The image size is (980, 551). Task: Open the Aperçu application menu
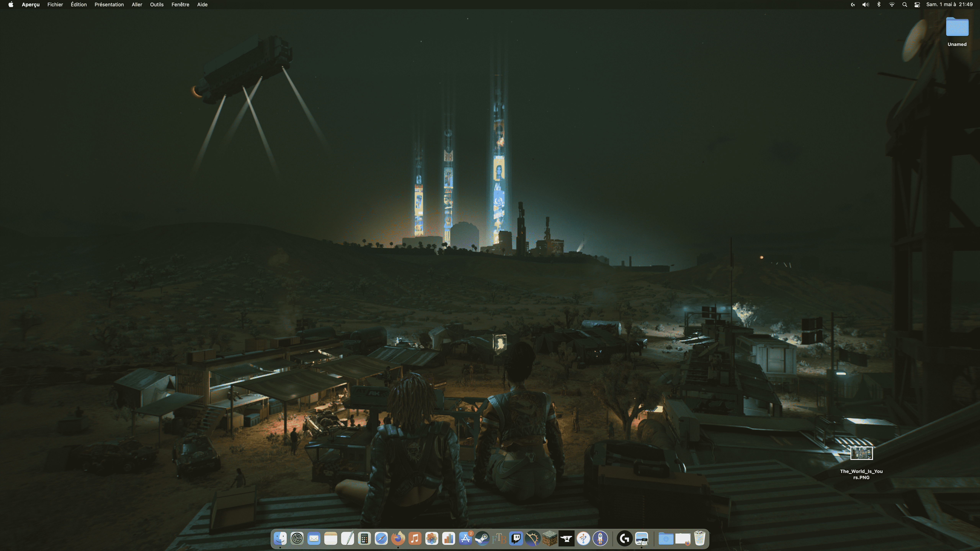pyautogui.click(x=30, y=5)
